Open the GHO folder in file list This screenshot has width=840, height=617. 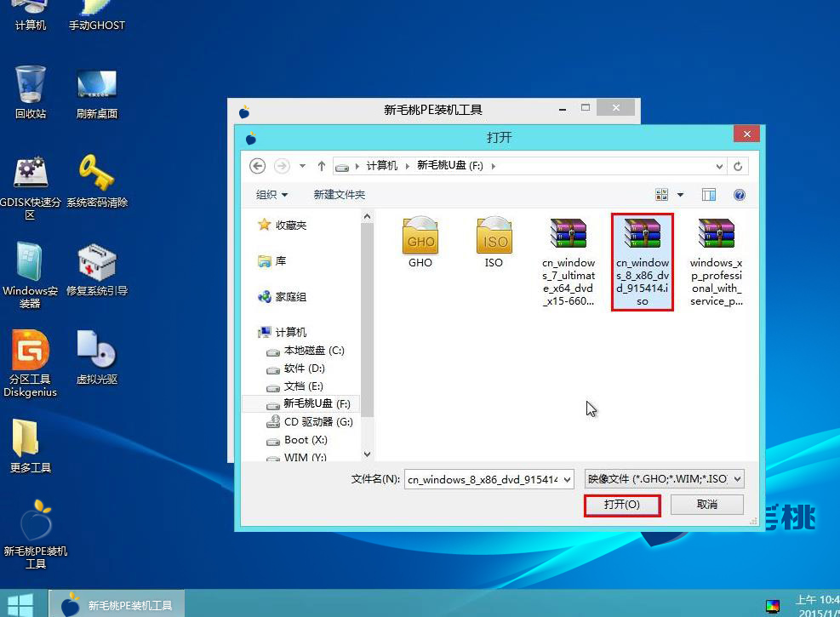(420, 242)
